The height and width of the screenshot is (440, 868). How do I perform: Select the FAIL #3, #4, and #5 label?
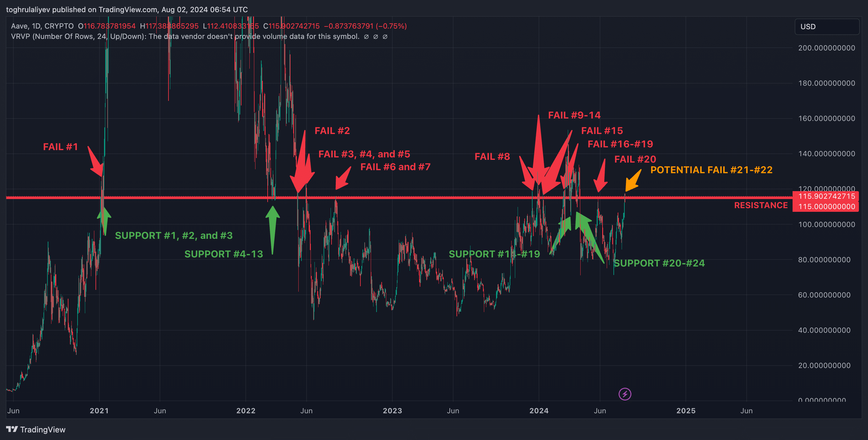364,154
